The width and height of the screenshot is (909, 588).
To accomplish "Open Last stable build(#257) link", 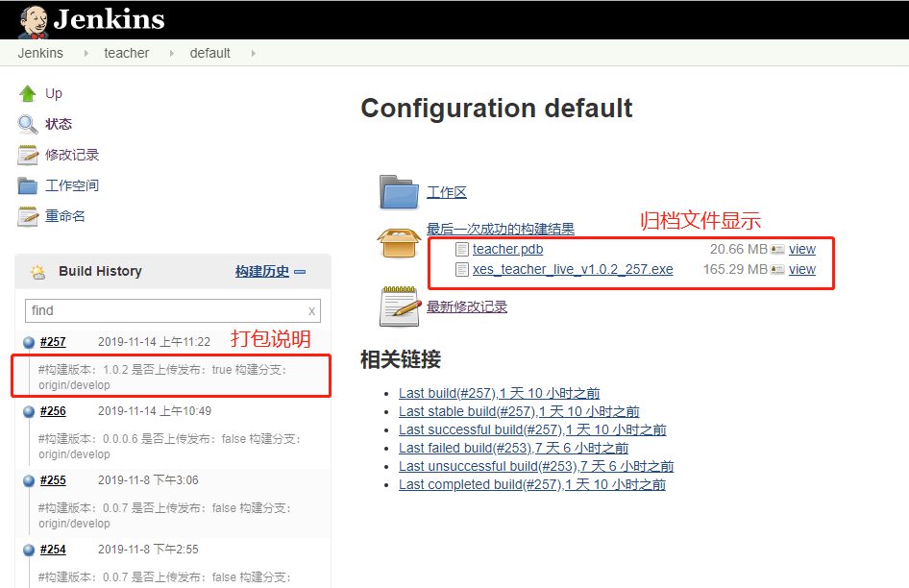I will pos(519,412).
